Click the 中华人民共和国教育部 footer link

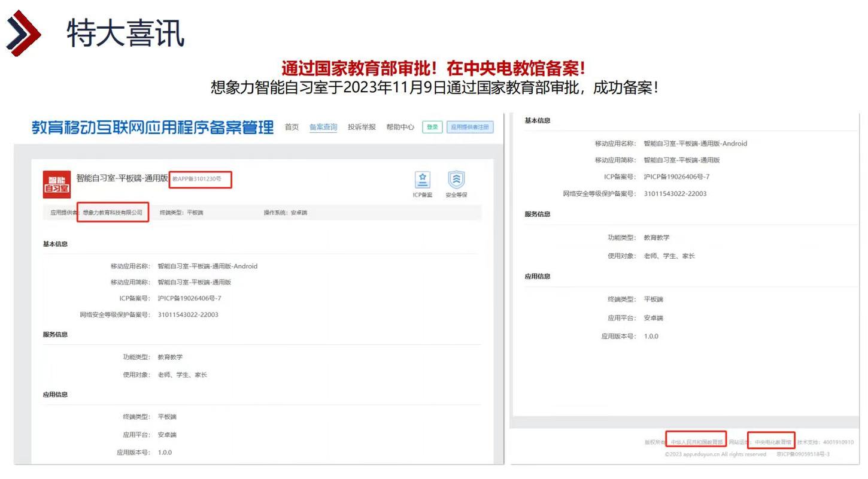pyautogui.click(x=697, y=442)
